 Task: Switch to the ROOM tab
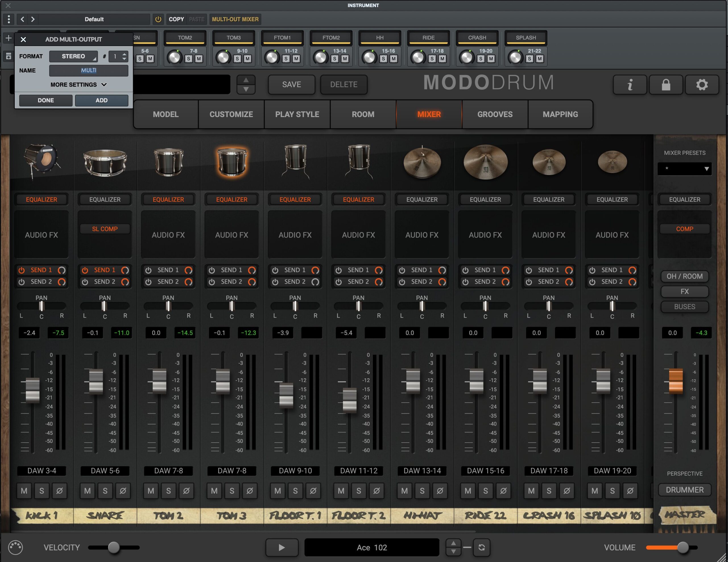(363, 114)
